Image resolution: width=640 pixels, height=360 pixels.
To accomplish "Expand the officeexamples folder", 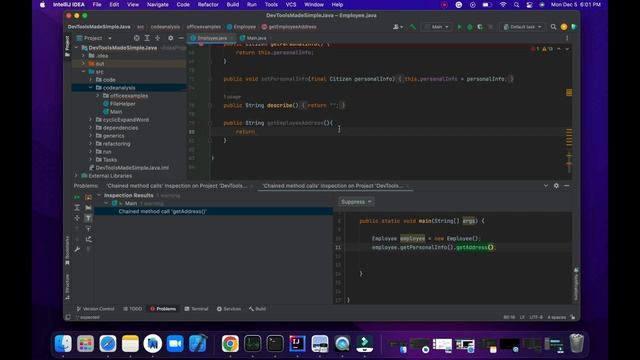I will click(x=98, y=96).
